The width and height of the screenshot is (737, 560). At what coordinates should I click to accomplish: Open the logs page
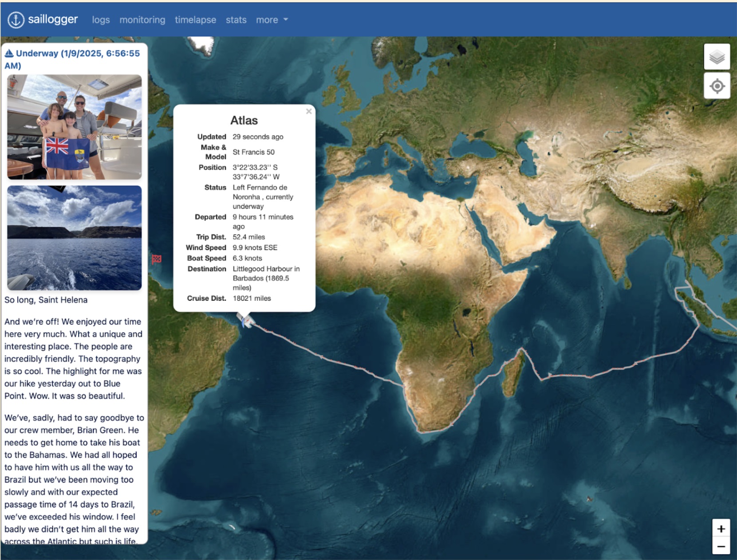[101, 20]
